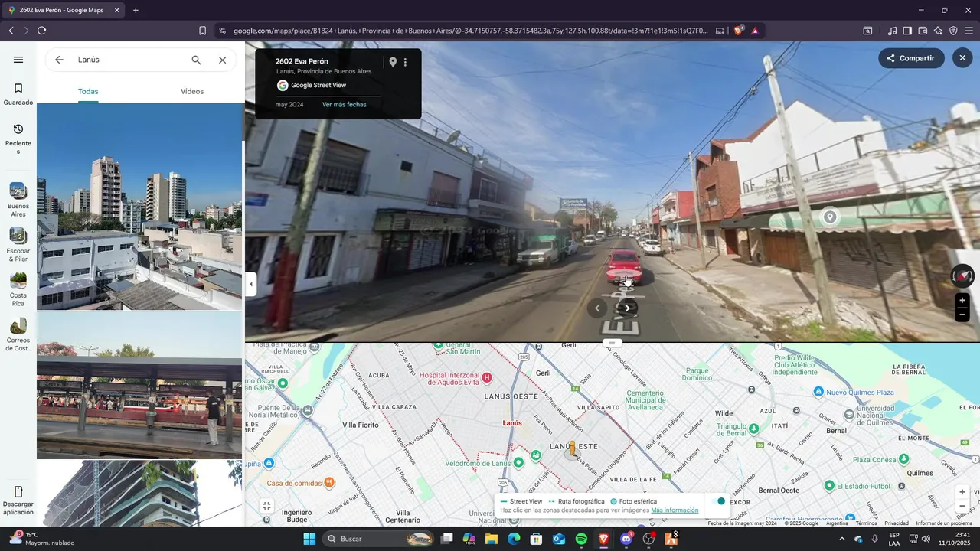This screenshot has height=551, width=980.
Task: Open the Correos de Costa Rica shortcut
Action: click(18, 334)
